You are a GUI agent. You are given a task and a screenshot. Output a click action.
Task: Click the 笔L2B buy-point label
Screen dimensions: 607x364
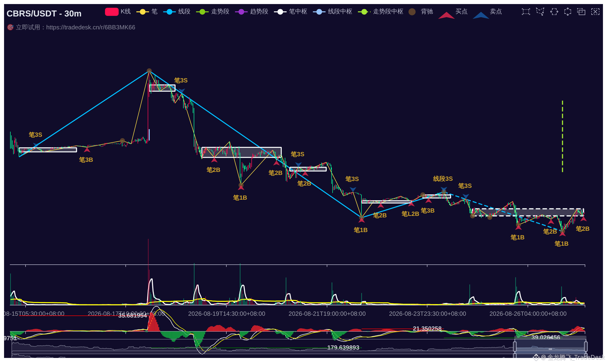pyautogui.click(x=410, y=214)
